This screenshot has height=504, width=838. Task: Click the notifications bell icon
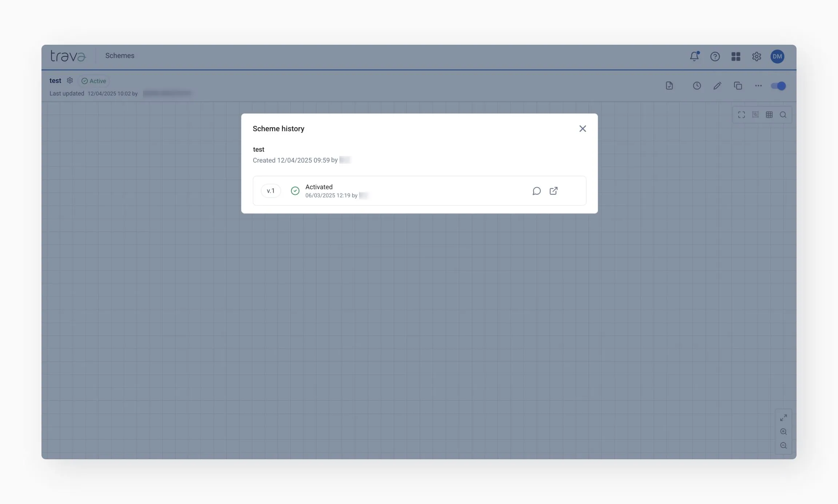[694, 56]
